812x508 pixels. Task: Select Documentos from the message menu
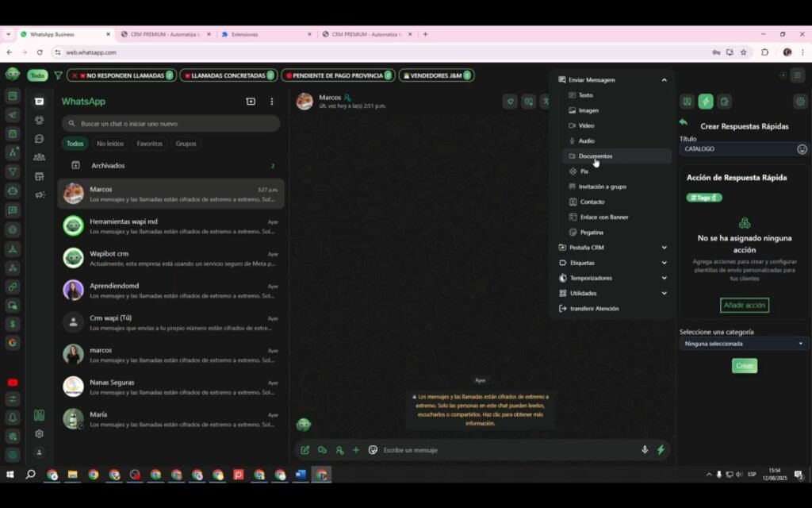595,156
